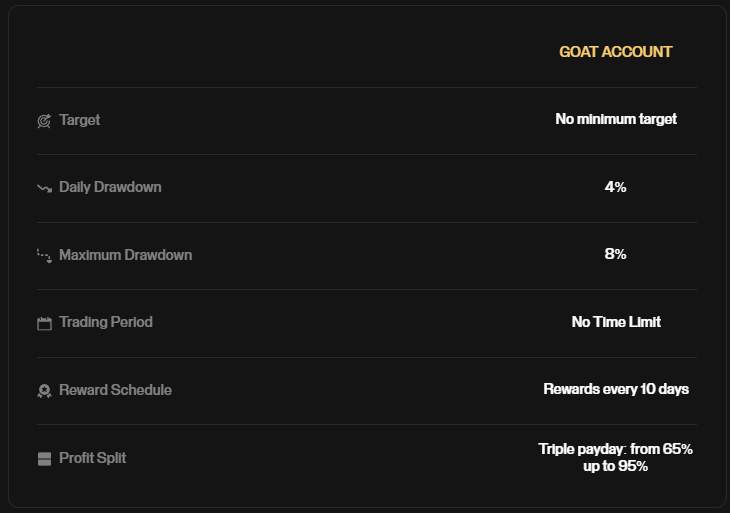The height and width of the screenshot is (513, 730).
Task: Click the Reward Schedule medal icon
Action: pyautogui.click(x=44, y=391)
